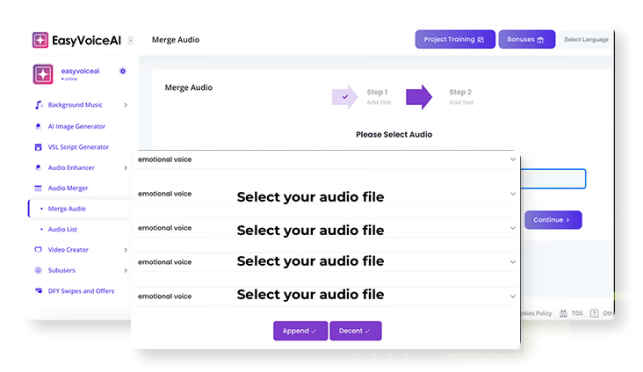Open the Select Language dropdown
The width and height of the screenshot is (643, 372).
pos(586,40)
